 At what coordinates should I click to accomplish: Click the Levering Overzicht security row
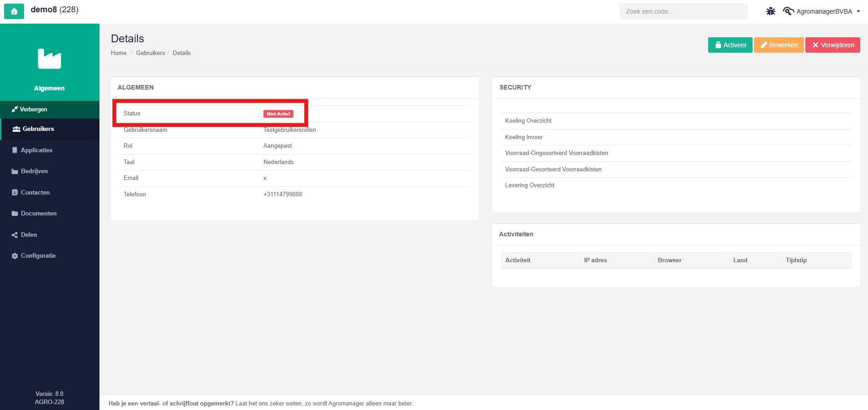point(676,185)
